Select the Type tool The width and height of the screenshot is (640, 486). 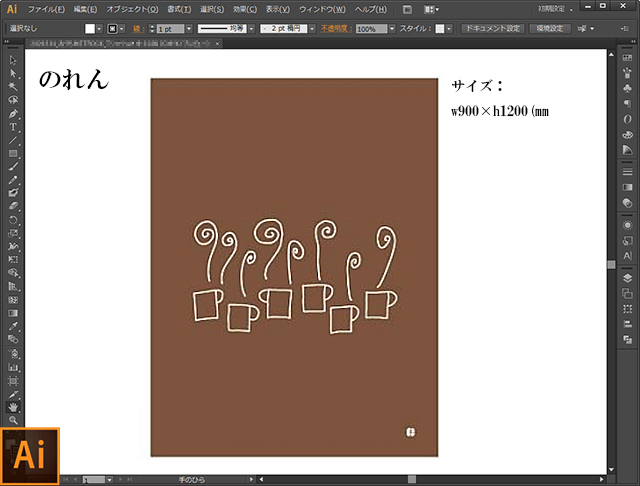click(13, 127)
